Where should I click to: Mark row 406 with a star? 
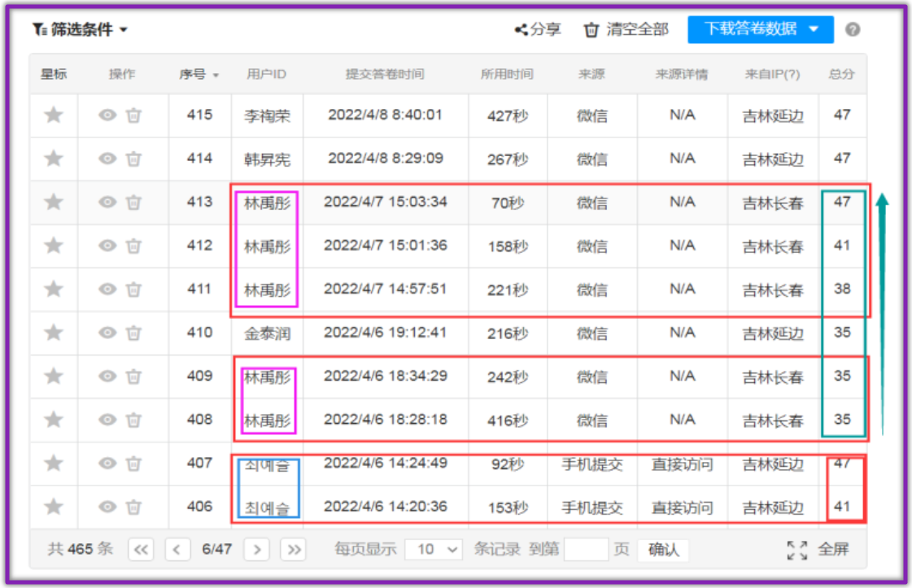click(54, 507)
